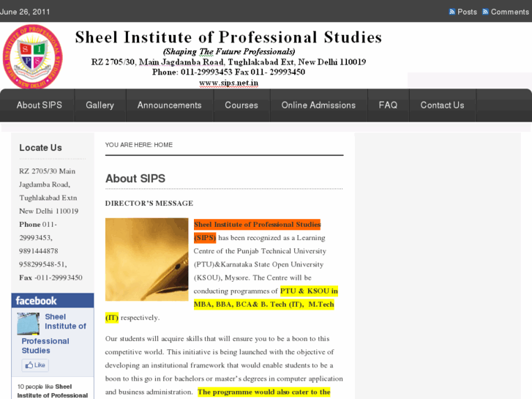The image size is (532, 399).
Task: Click the fountain pen image
Action: [x=146, y=259]
